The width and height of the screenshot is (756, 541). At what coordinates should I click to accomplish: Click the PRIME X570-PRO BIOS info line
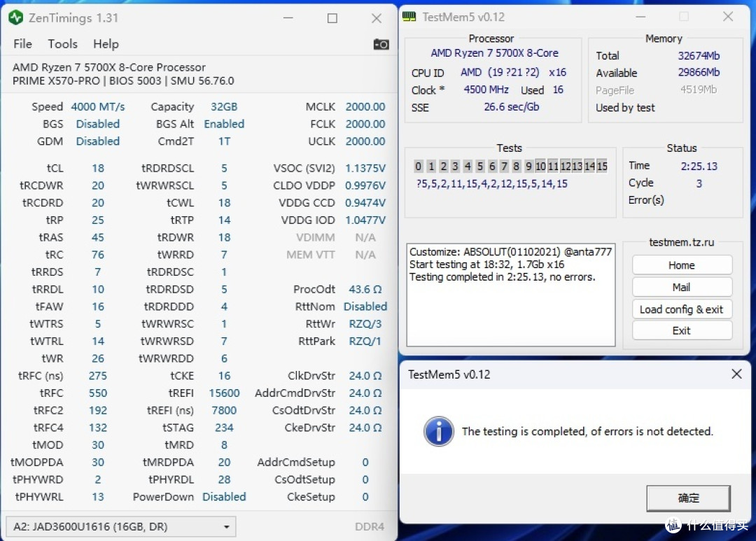(123, 80)
